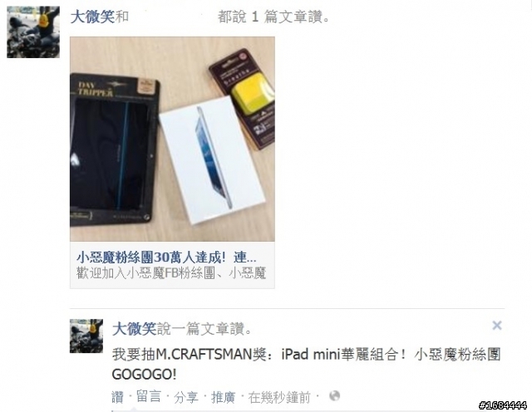532x412 pixels.
Task: Open the large 大微笑 profile picture at top
Action: point(33,32)
